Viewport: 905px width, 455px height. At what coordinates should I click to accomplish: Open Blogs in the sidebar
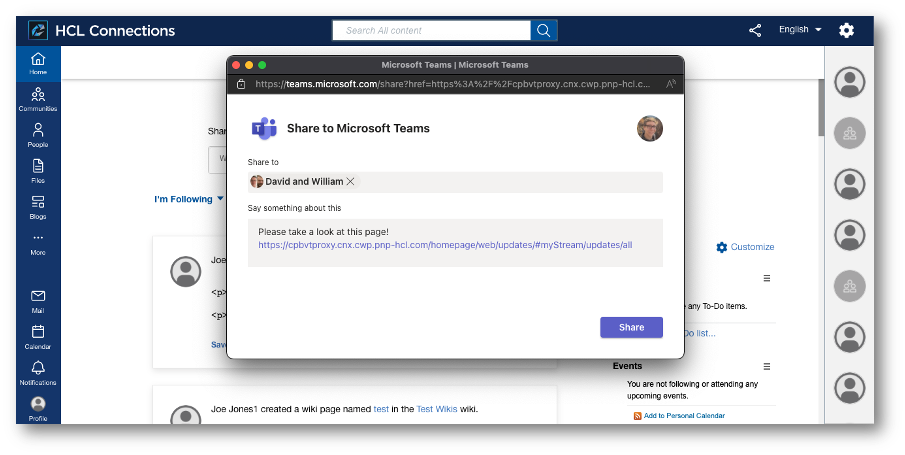[x=38, y=207]
